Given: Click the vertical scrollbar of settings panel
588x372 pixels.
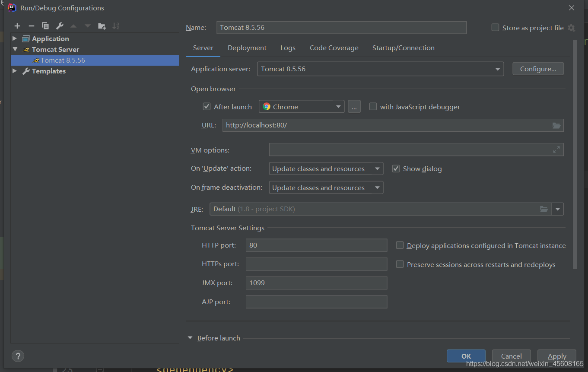Looking at the screenshot, I should click(x=575, y=155).
